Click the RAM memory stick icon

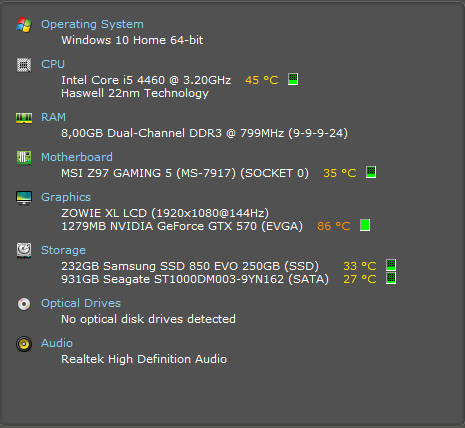(24, 118)
